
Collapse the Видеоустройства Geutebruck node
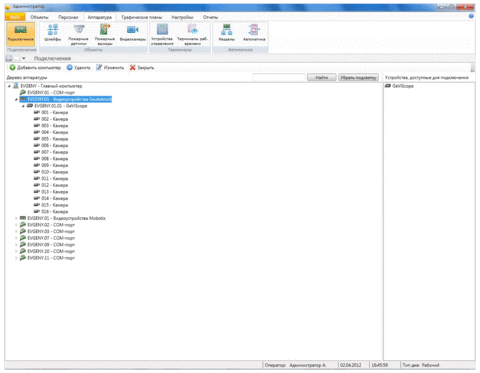tap(16, 99)
